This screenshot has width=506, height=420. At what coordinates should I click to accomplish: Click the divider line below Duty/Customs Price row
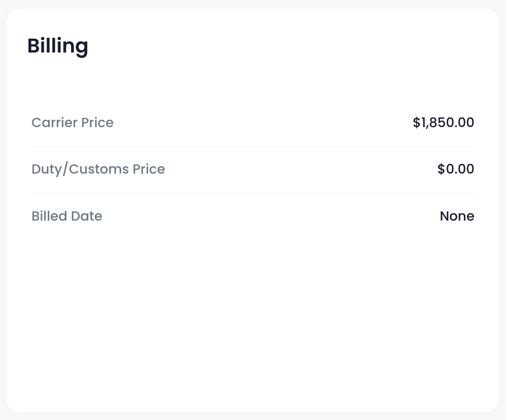[x=253, y=193]
